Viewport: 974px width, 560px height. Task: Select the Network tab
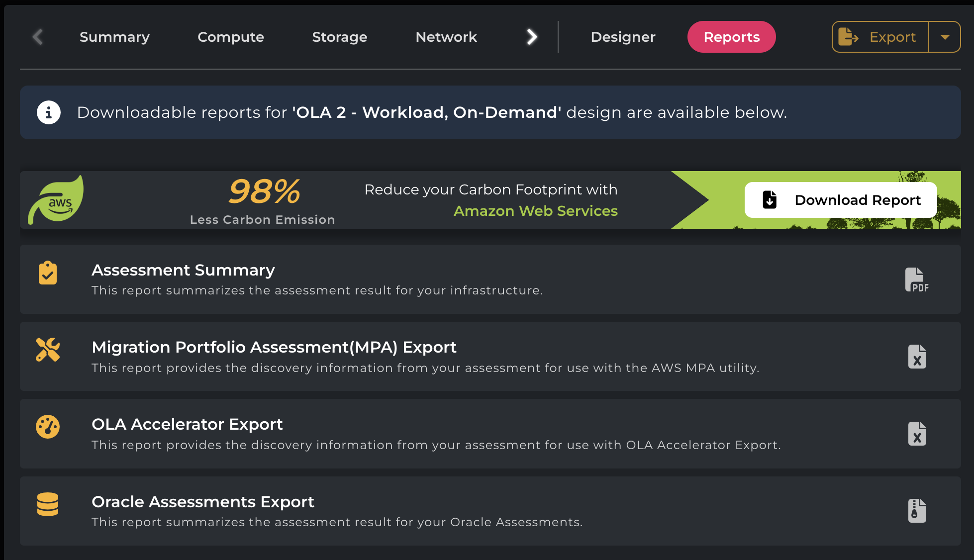tap(446, 37)
